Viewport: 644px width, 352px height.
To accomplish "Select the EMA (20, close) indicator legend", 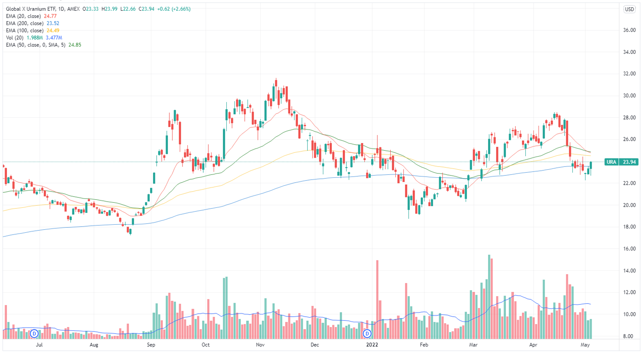I will click(x=23, y=16).
